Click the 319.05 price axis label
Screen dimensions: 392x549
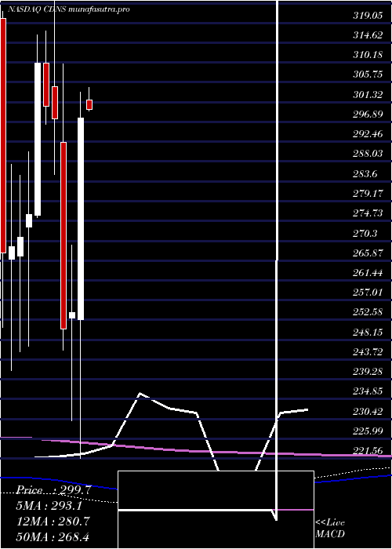click(368, 15)
